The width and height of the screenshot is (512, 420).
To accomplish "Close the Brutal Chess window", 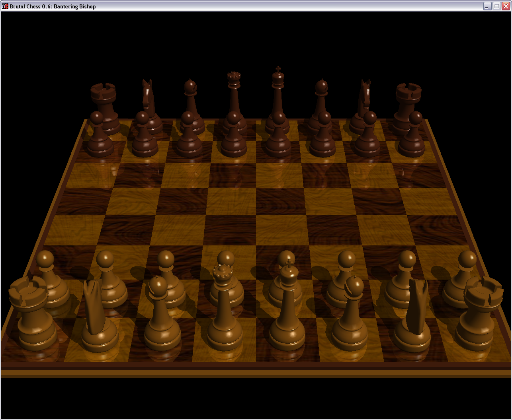I will click(506, 6).
